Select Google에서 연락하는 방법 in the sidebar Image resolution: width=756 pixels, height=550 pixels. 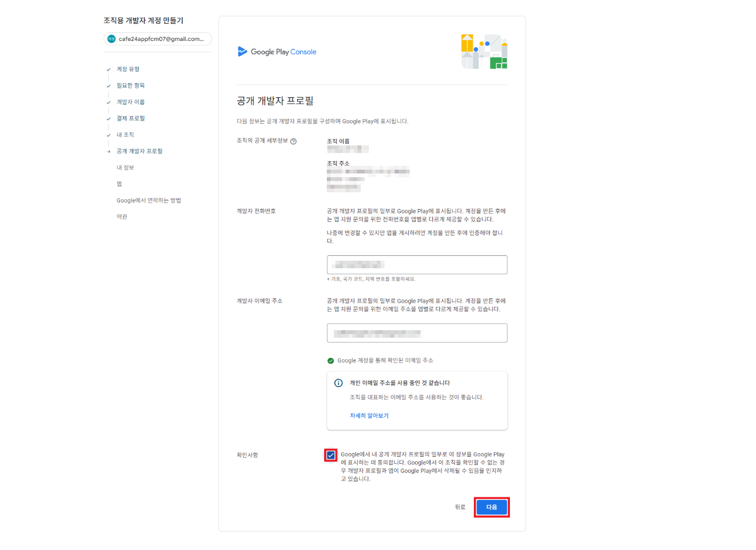pyautogui.click(x=149, y=200)
